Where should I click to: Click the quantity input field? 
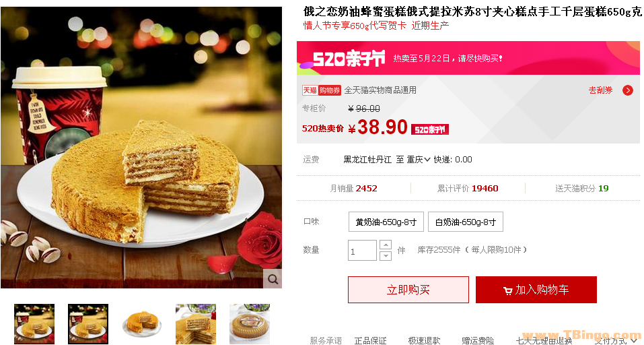(x=362, y=251)
